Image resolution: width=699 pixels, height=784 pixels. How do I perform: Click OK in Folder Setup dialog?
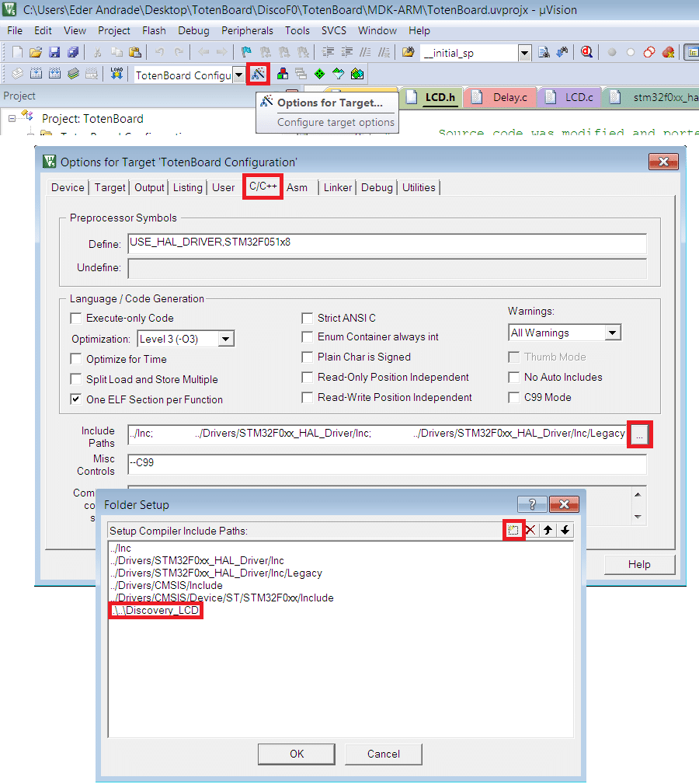pyautogui.click(x=297, y=754)
